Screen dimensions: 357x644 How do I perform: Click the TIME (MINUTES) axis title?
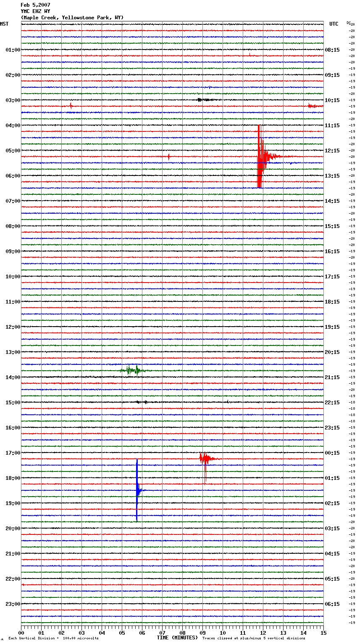177,638
